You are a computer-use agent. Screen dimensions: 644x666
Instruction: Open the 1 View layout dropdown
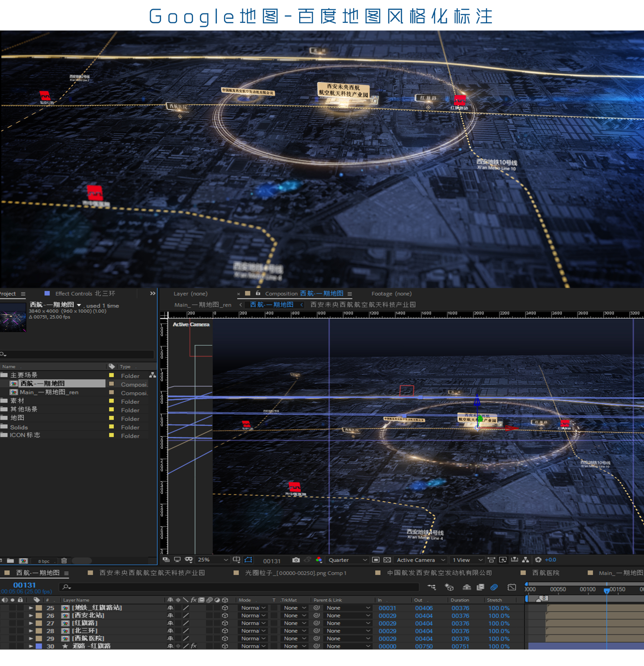point(467,560)
